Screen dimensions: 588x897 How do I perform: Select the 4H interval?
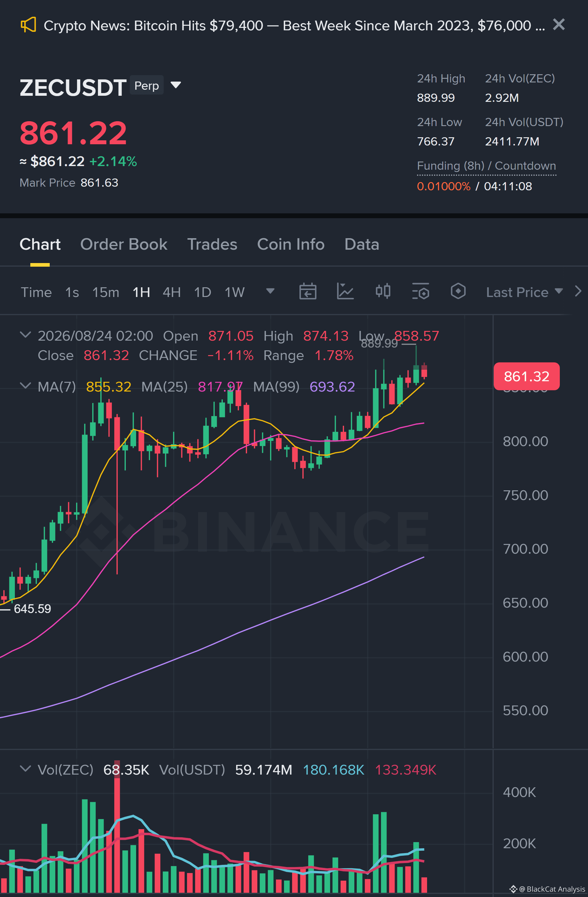click(x=172, y=292)
